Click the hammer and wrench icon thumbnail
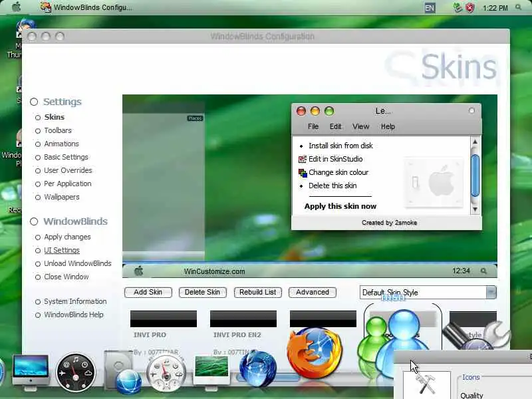The image size is (532, 399). tap(426, 384)
